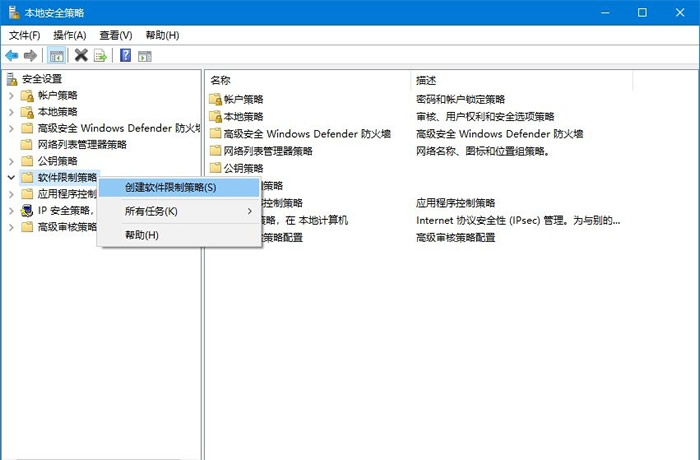Click the 安全设置 root node icon
This screenshot has width=700, height=460.
(12, 79)
